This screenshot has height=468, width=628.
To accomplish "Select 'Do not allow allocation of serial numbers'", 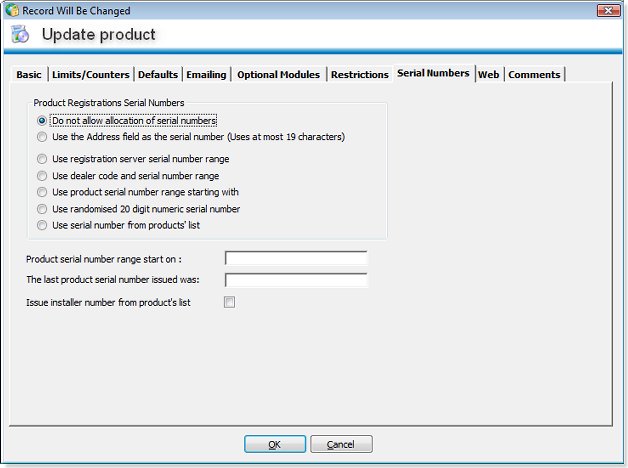I will 42,121.
